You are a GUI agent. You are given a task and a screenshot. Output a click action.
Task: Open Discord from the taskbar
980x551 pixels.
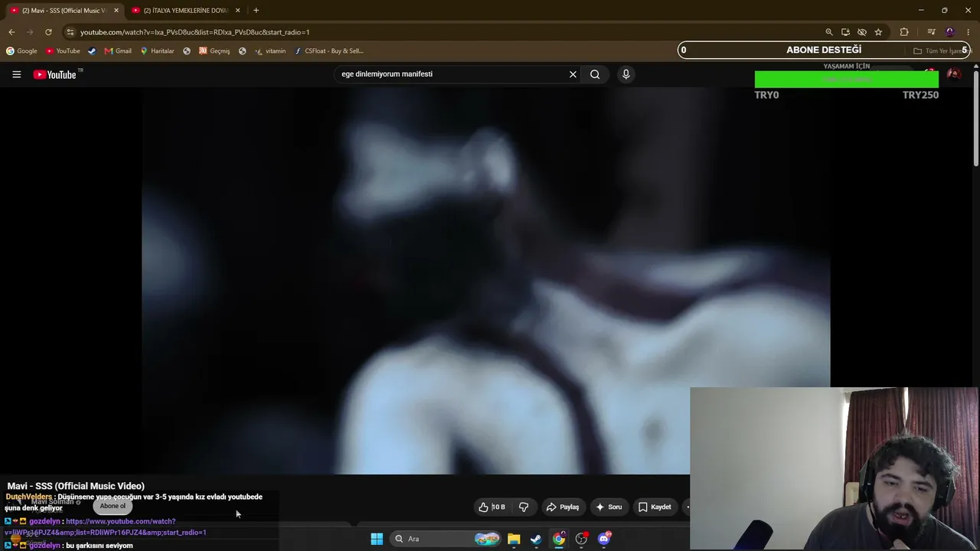(x=604, y=539)
